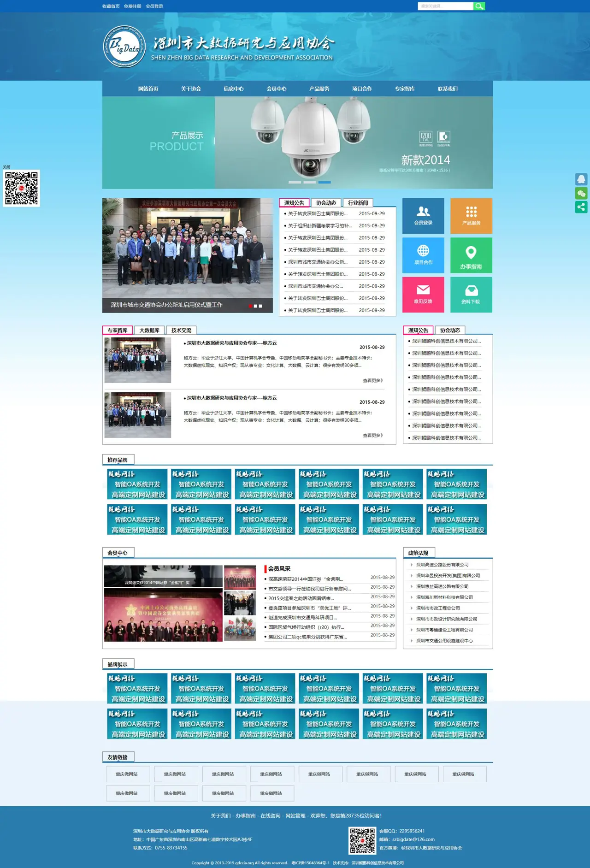Viewport: 590px width, 868px height.
Task: Expand 深圳市交通公用设施建设中心 list arrow
Action: (412, 640)
